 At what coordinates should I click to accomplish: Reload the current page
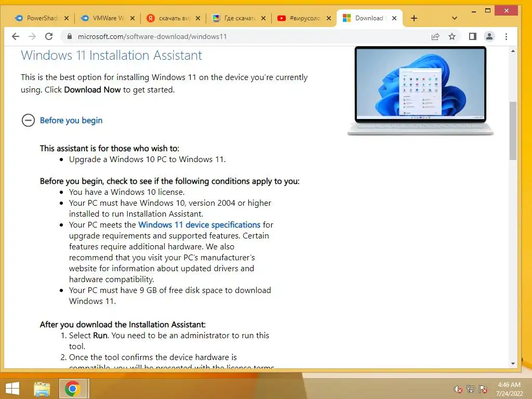[49, 36]
